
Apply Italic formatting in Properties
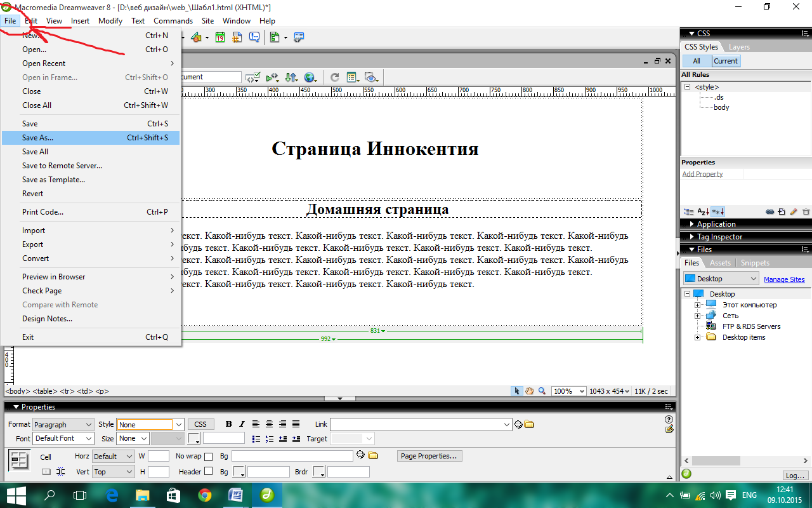click(242, 424)
